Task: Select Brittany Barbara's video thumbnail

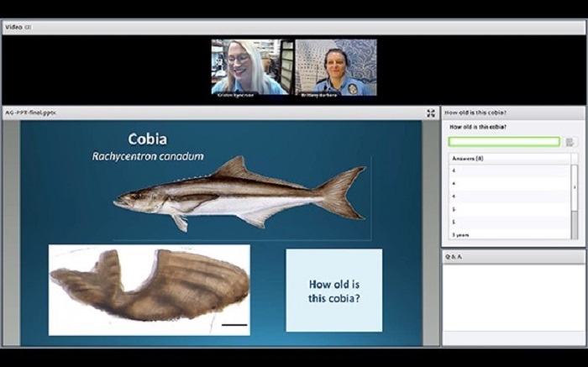Action: [335, 66]
